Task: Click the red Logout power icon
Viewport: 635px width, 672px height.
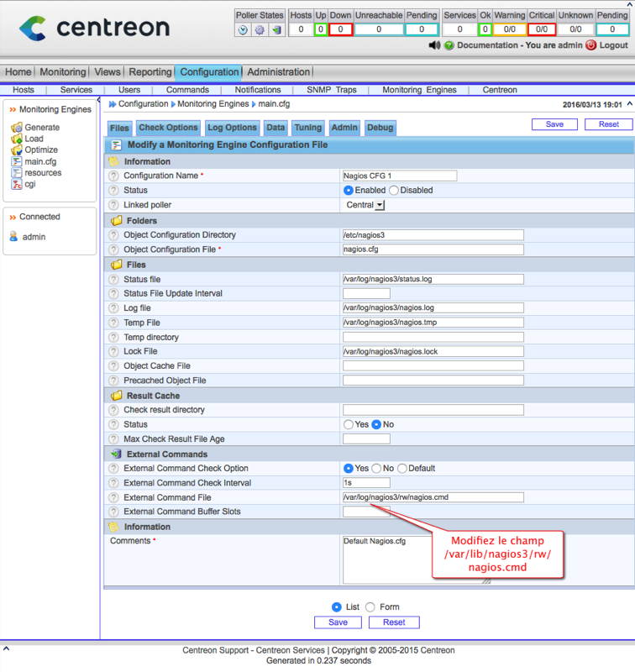Action: 590,45
